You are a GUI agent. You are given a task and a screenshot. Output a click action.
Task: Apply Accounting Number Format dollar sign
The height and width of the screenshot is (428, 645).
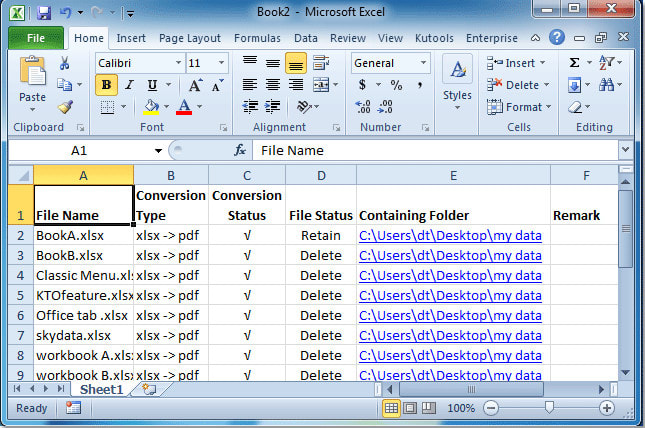(362, 85)
